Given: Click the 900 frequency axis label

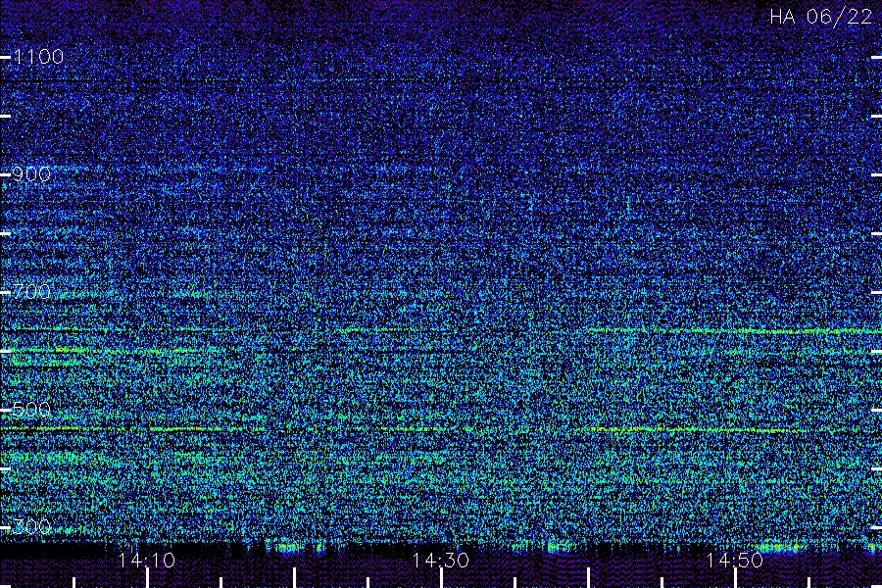Looking at the screenshot, I should pyautogui.click(x=31, y=174).
